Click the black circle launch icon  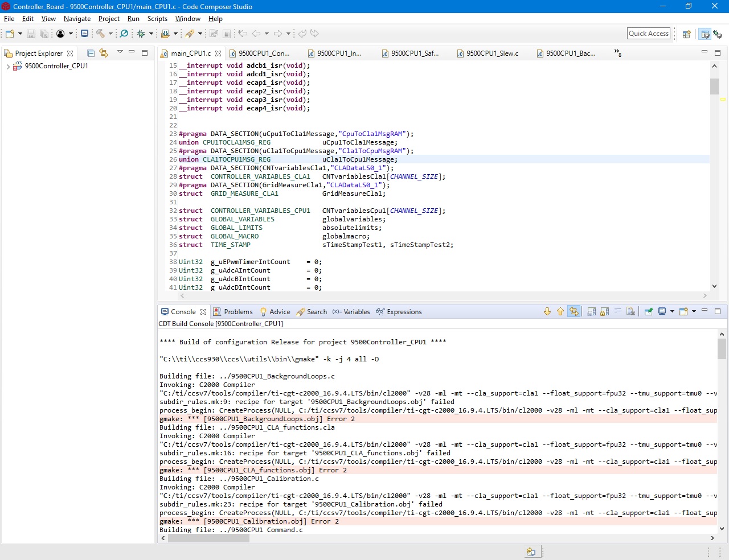(x=60, y=34)
